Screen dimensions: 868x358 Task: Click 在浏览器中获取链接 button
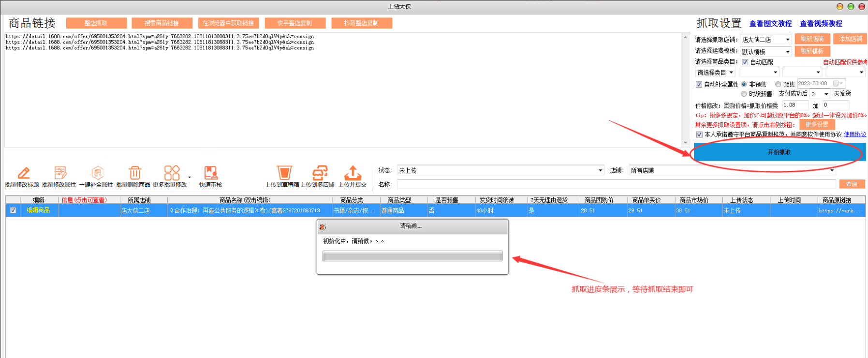click(228, 23)
